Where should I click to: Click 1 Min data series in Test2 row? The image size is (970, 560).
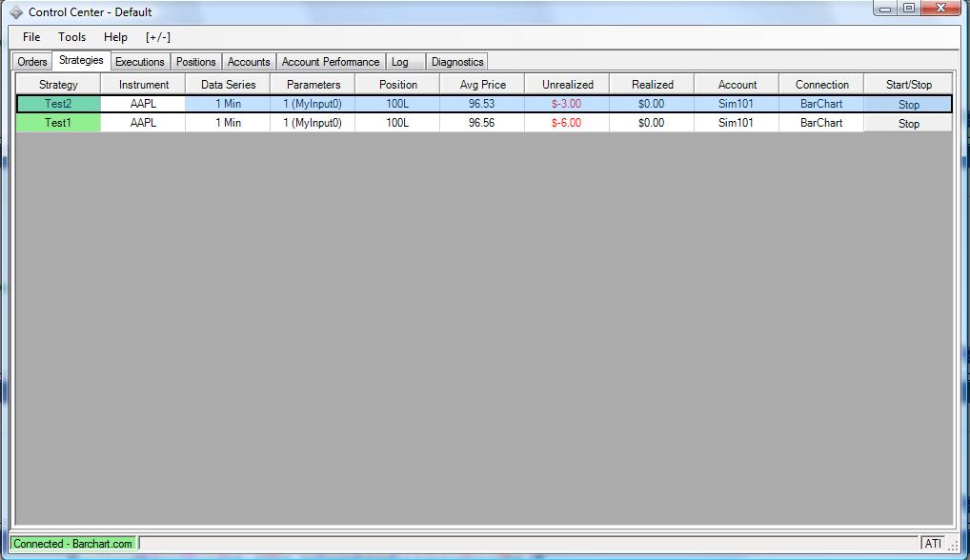(x=228, y=104)
